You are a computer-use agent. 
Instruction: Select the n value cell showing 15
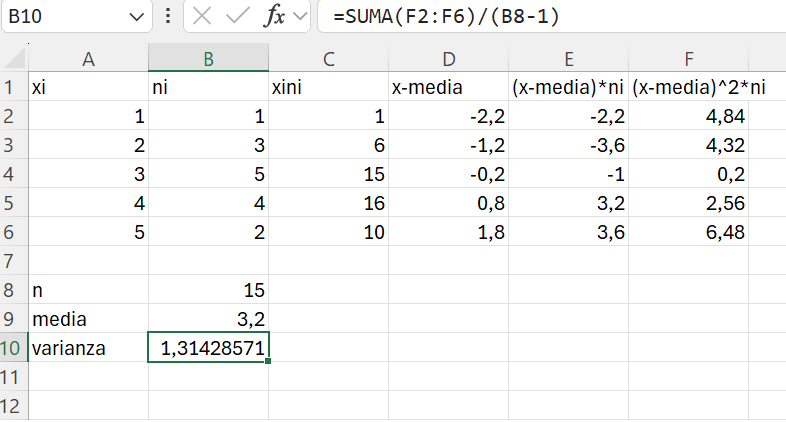click(208, 290)
